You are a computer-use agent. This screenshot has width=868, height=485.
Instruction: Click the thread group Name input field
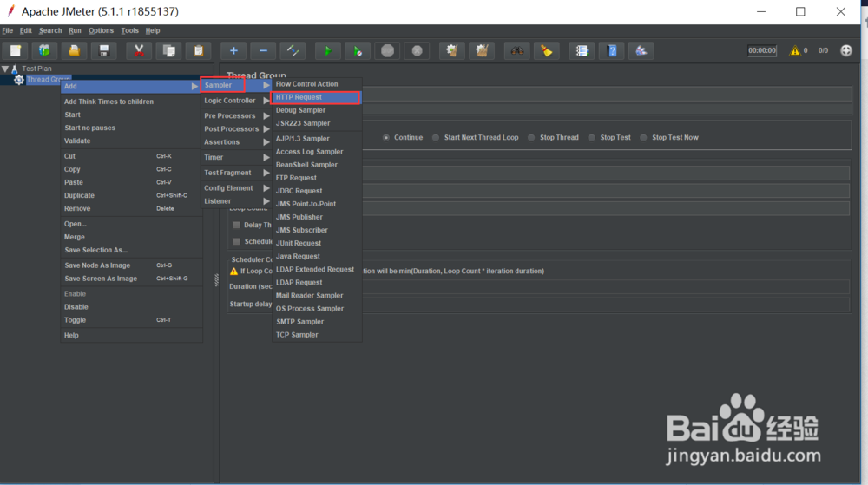(x=607, y=94)
